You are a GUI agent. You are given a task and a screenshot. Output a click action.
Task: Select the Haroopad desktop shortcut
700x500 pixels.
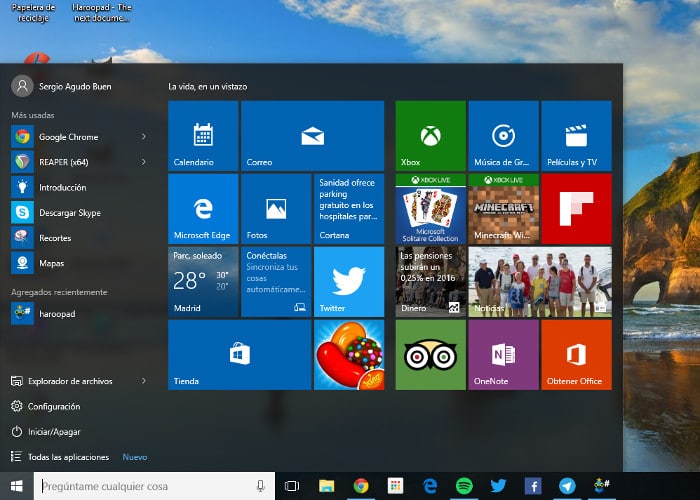click(x=101, y=12)
